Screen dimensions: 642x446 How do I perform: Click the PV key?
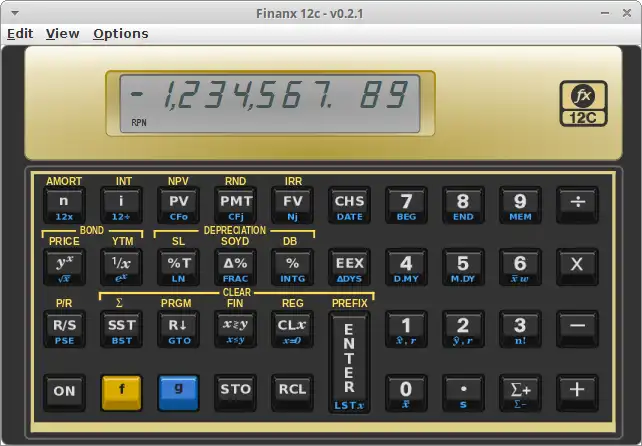point(179,205)
